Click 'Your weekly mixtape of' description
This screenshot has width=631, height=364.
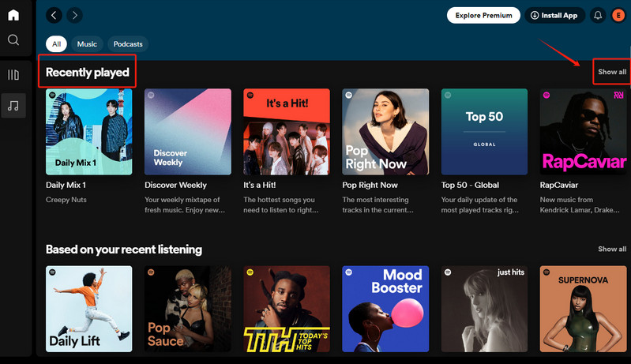pyautogui.click(x=182, y=200)
